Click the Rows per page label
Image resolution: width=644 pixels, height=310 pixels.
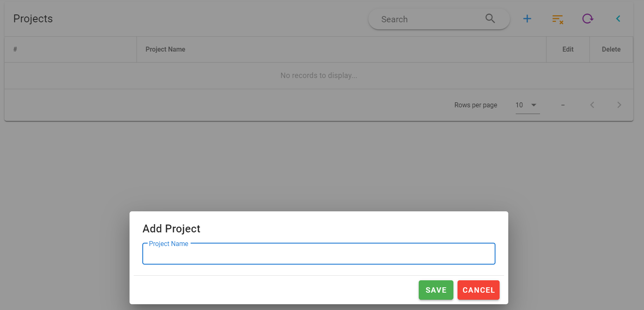[476, 105]
